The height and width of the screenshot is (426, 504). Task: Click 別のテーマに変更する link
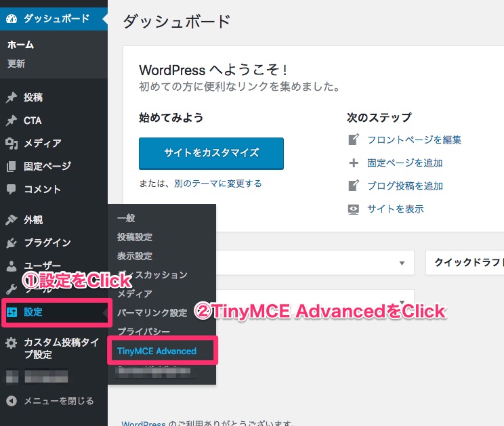point(218,184)
